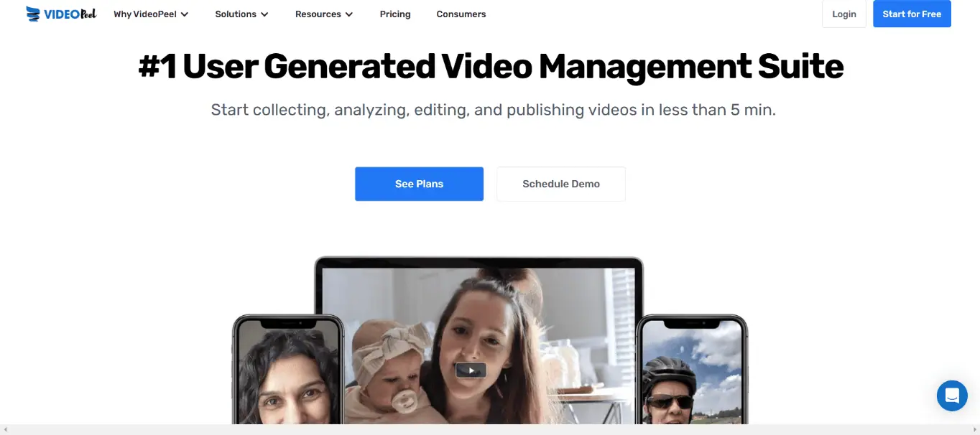Open the Solutions dropdown menu
This screenshot has height=435, width=980.
(236, 13)
